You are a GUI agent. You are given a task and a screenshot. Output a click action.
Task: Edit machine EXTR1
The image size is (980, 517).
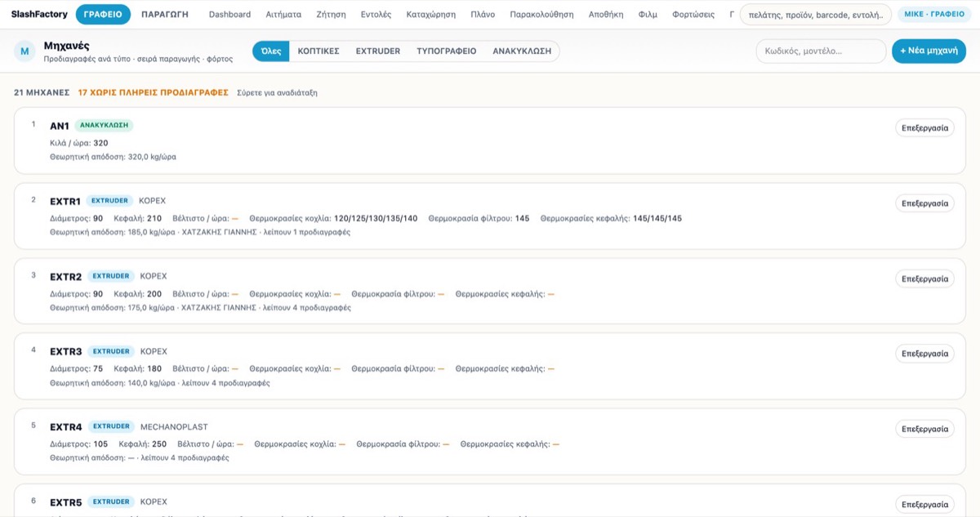pos(925,203)
